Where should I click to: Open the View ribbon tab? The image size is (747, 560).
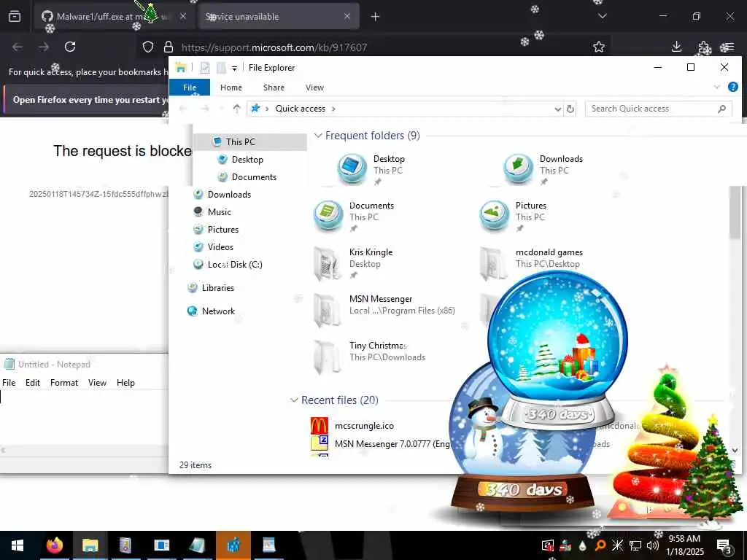[x=314, y=87]
